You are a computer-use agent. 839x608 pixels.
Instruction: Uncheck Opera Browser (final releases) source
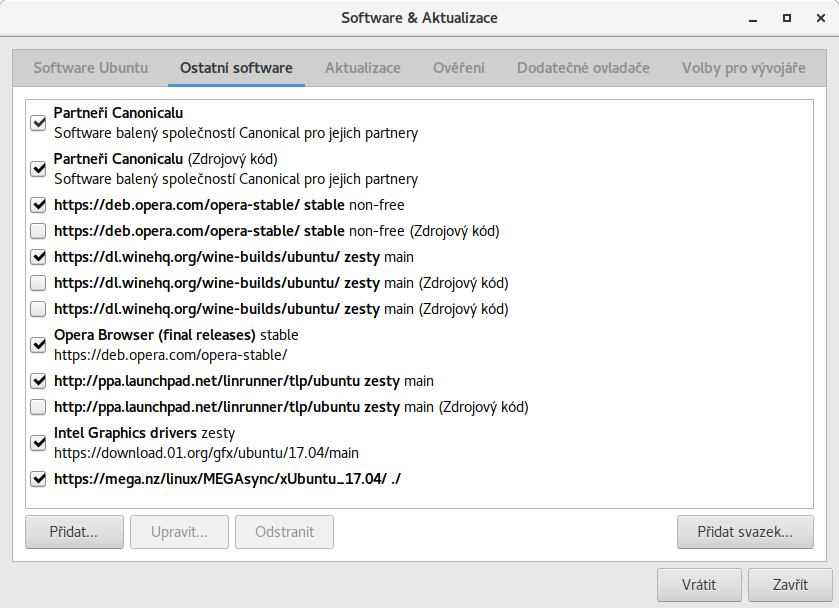(x=39, y=345)
